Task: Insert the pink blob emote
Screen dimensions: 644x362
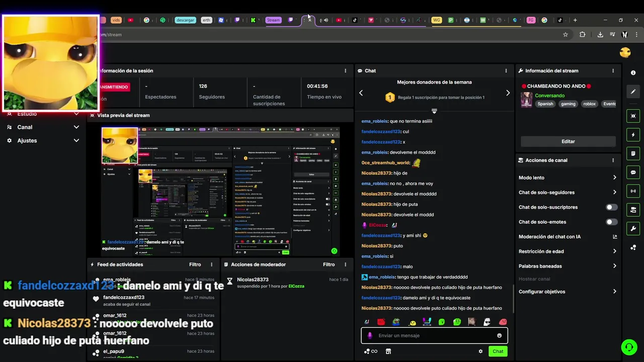Action: pyautogui.click(x=503, y=322)
